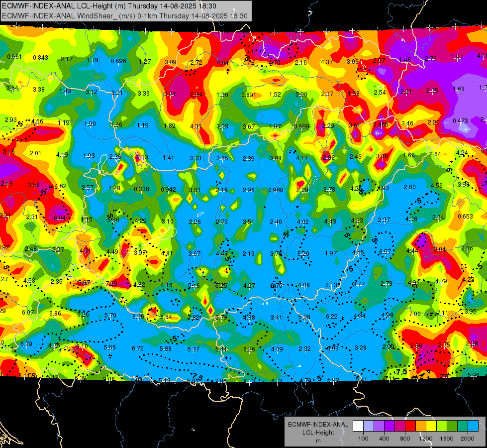The height and width of the screenshot is (448, 487).
Task: Click the wind shear value 0.473
Action: 460,120
